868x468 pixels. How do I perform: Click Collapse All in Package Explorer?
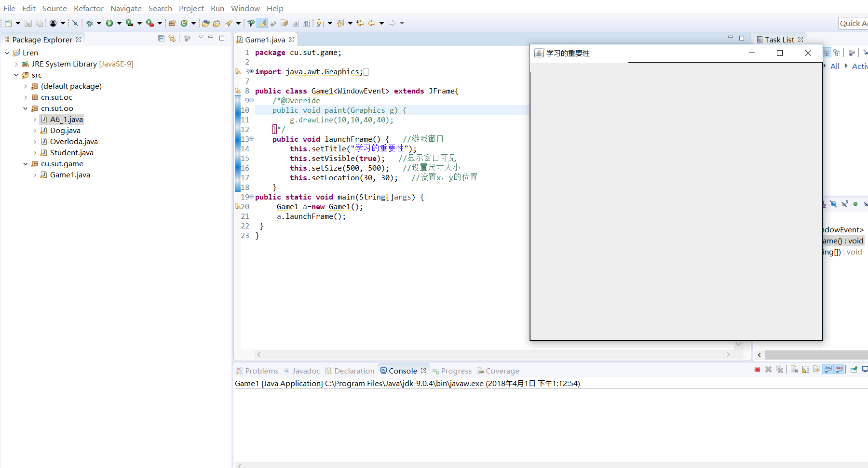[x=161, y=39]
